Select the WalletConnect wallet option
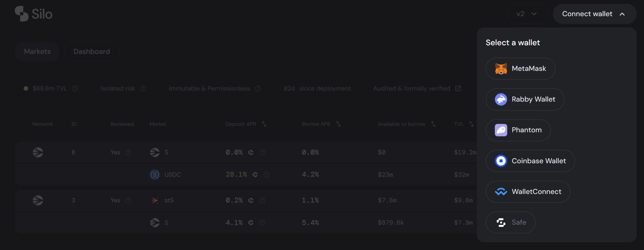 coord(528,192)
